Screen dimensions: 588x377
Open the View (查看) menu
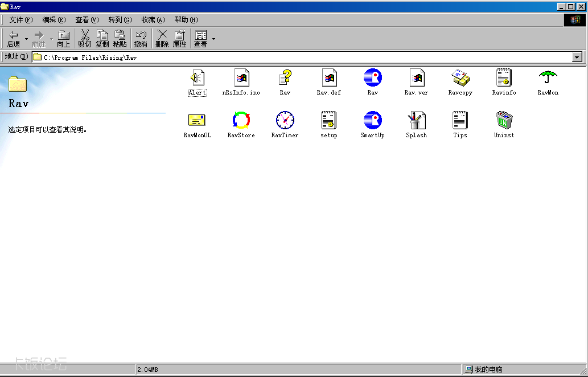(x=87, y=20)
